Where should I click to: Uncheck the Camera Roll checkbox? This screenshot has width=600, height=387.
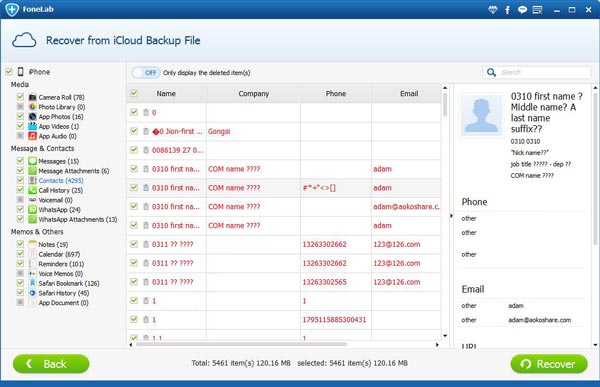[x=20, y=97]
